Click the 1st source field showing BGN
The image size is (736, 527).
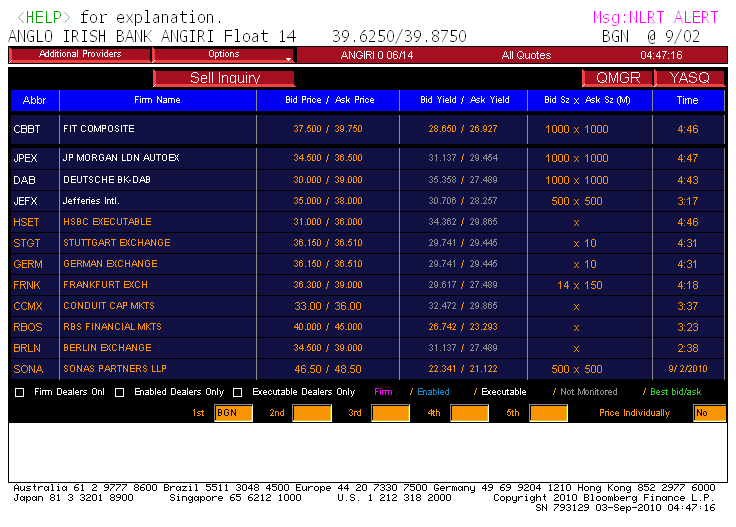click(233, 413)
